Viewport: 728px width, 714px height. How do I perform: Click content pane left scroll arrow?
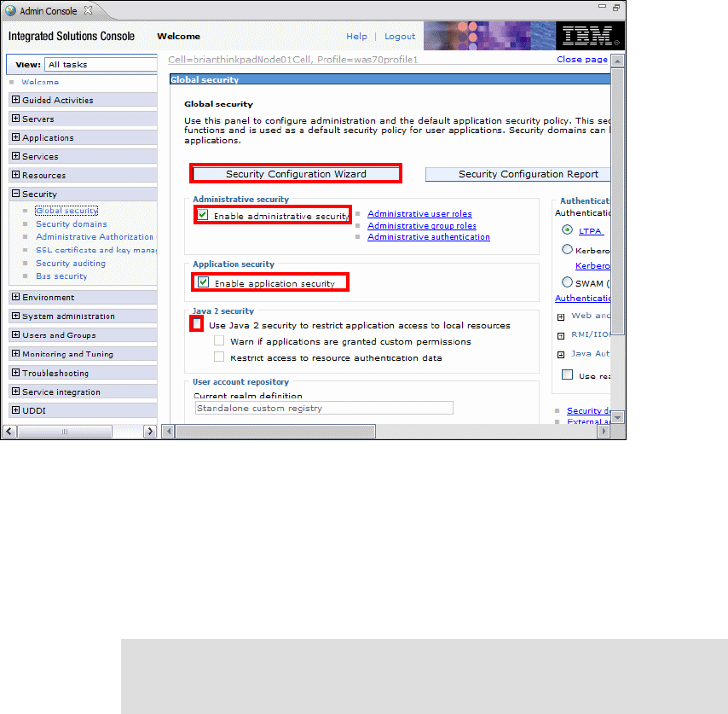(168, 432)
